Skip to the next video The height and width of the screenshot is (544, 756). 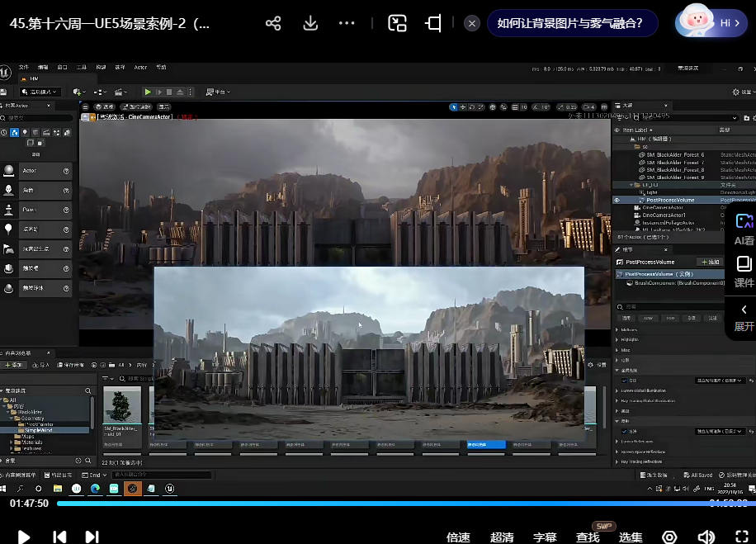pos(92,537)
